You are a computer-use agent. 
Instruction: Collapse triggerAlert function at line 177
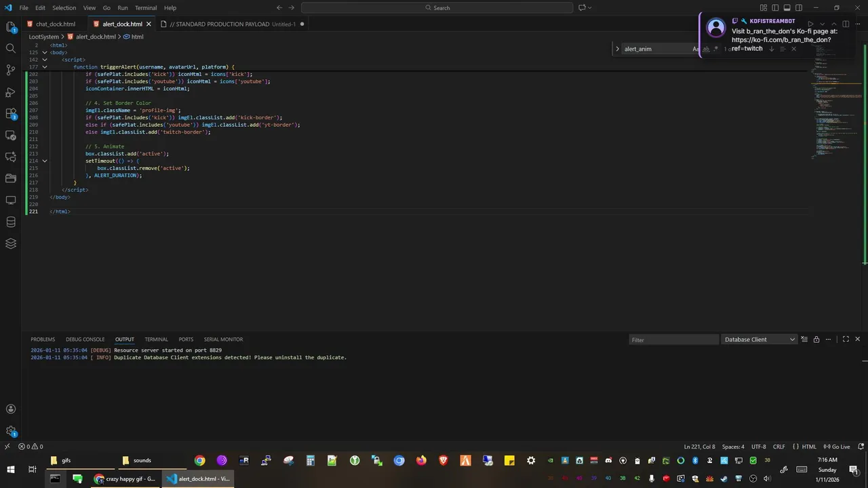(x=45, y=67)
